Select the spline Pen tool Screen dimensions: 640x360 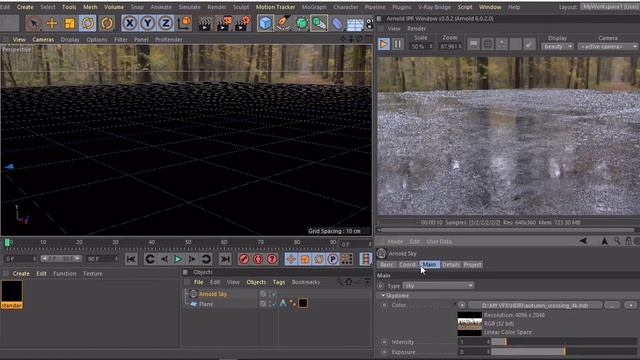[x=283, y=23]
